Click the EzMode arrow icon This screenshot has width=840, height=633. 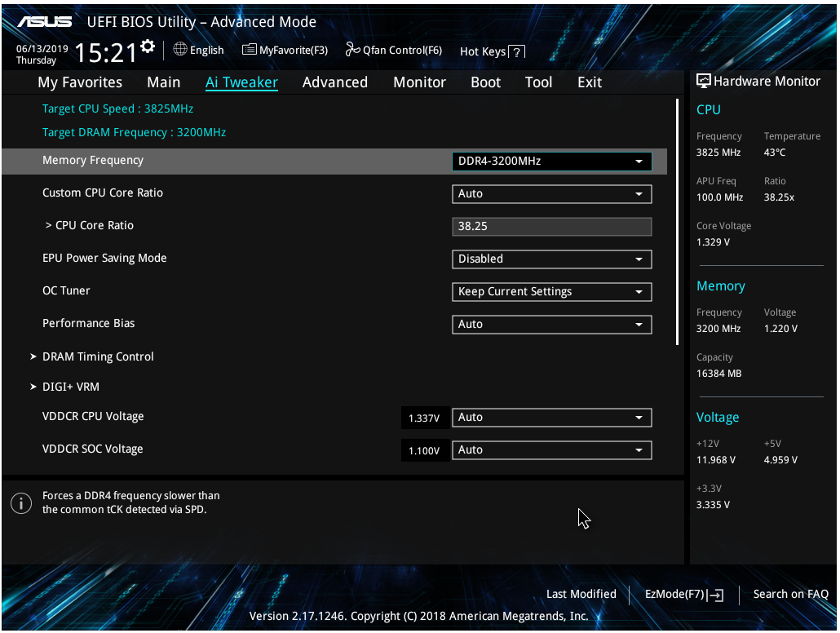tap(715, 595)
